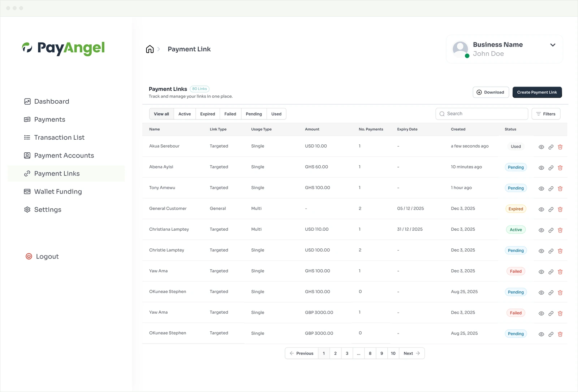Switch to the Failed tab
This screenshot has height=392, width=578.
coord(230,114)
